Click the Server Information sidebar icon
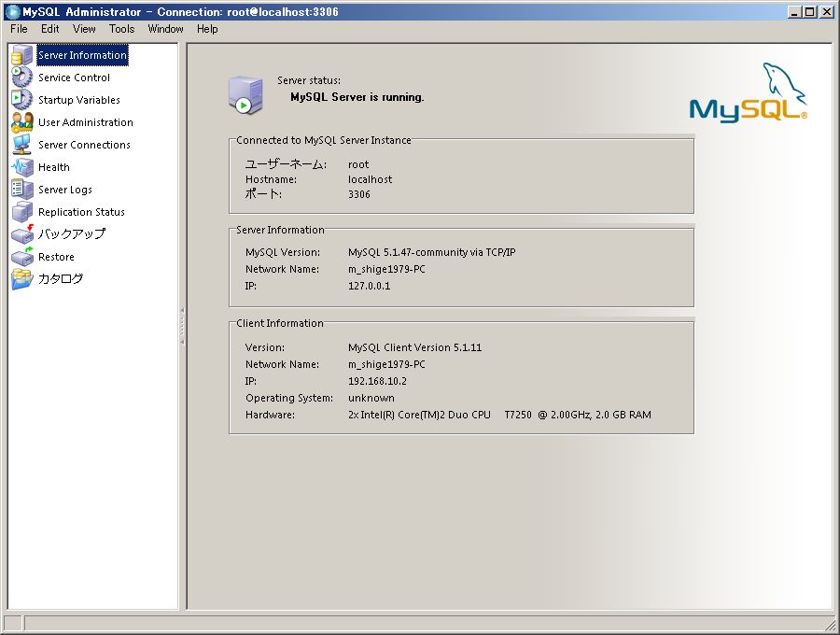Viewport: 840px width, 635px height. [x=22, y=55]
